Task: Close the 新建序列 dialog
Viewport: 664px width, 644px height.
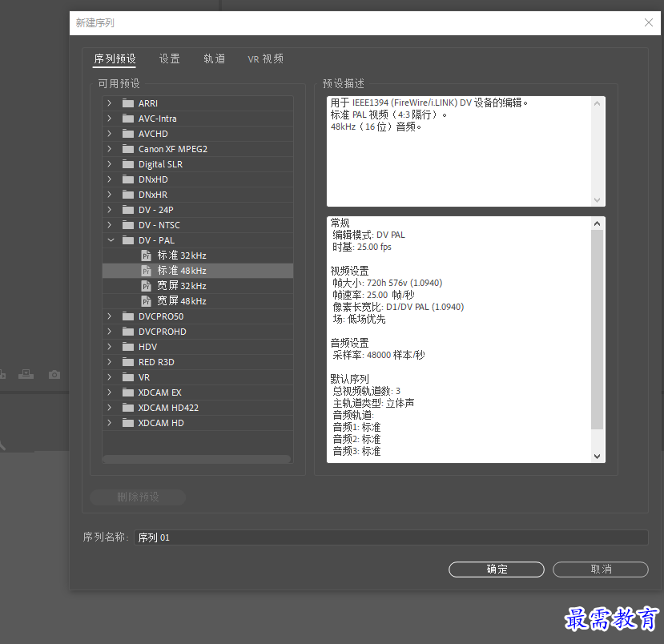Action: (x=648, y=22)
